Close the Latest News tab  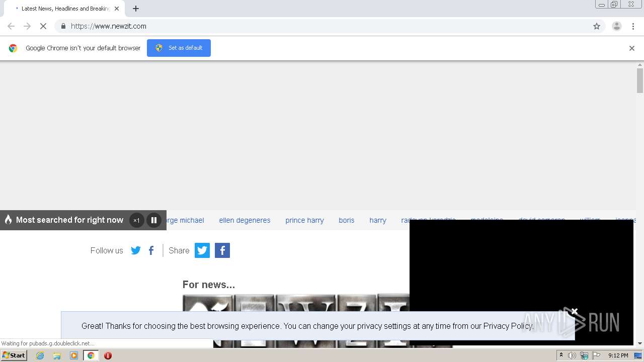pos(117,9)
